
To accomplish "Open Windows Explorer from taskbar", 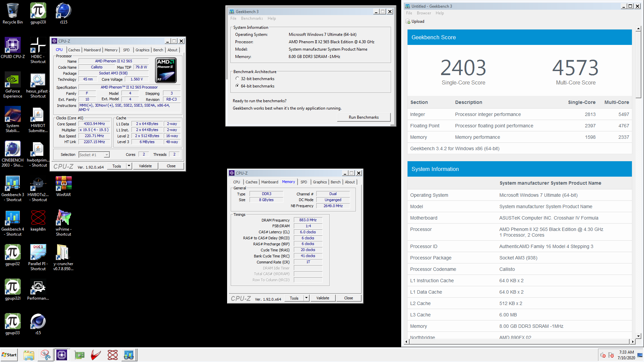I will [x=29, y=355].
